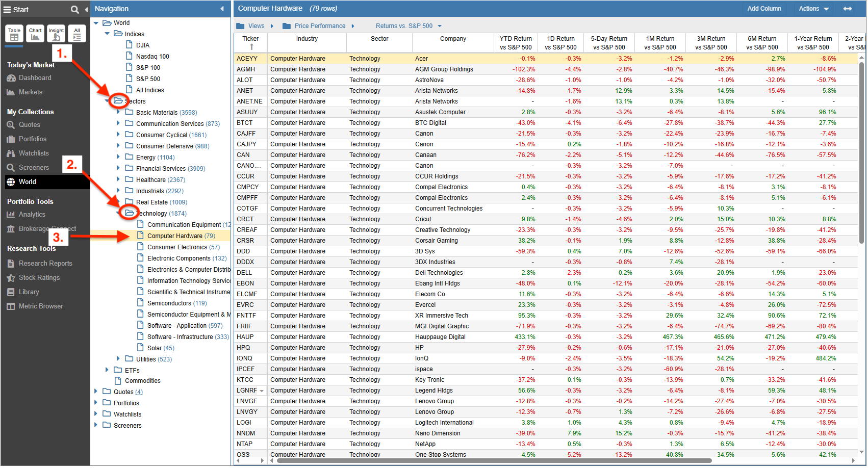Open Financial Services sector
This screenshot has height=468, width=868.
170,169
